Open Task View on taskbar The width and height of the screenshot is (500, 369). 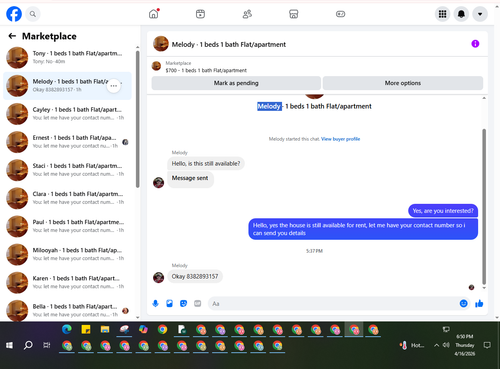(47, 345)
